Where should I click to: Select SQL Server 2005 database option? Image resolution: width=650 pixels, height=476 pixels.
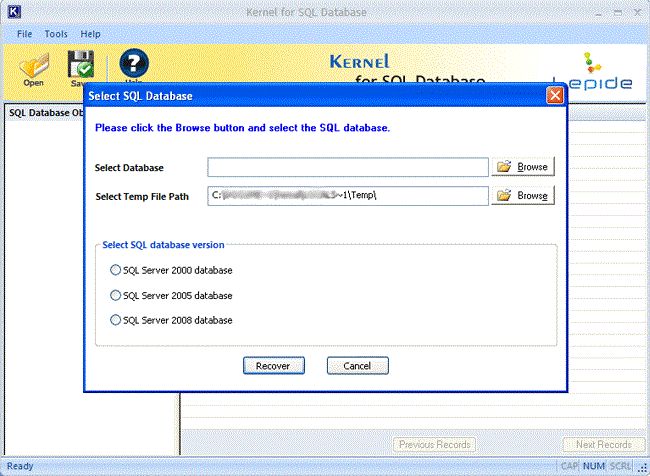pyautogui.click(x=171, y=295)
